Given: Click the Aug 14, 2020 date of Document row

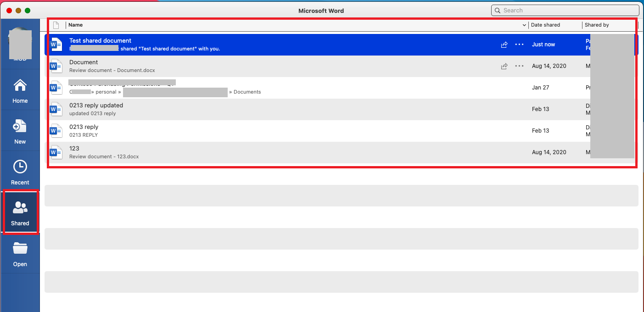Looking at the screenshot, I should coord(549,66).
